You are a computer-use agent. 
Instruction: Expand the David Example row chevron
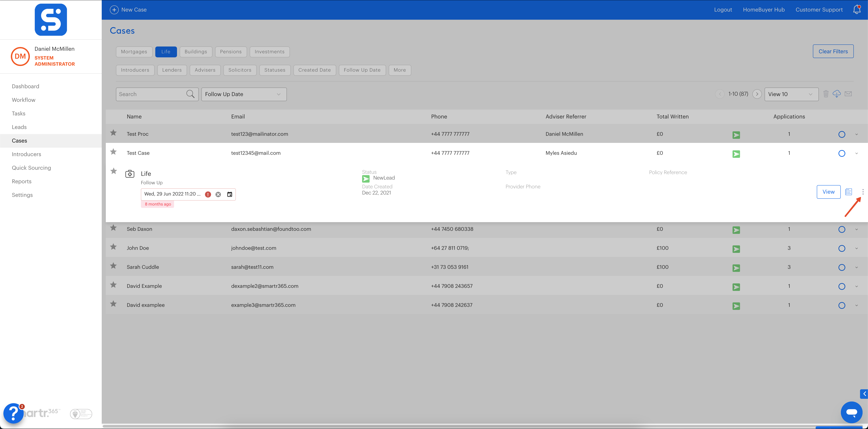click(x=856, y=287)
